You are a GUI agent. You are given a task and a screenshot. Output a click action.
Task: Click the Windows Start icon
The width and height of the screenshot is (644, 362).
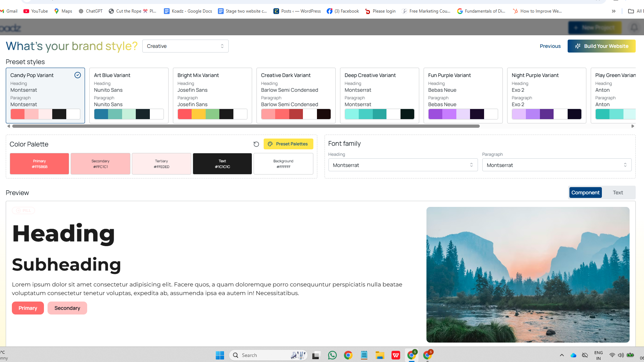220,355
